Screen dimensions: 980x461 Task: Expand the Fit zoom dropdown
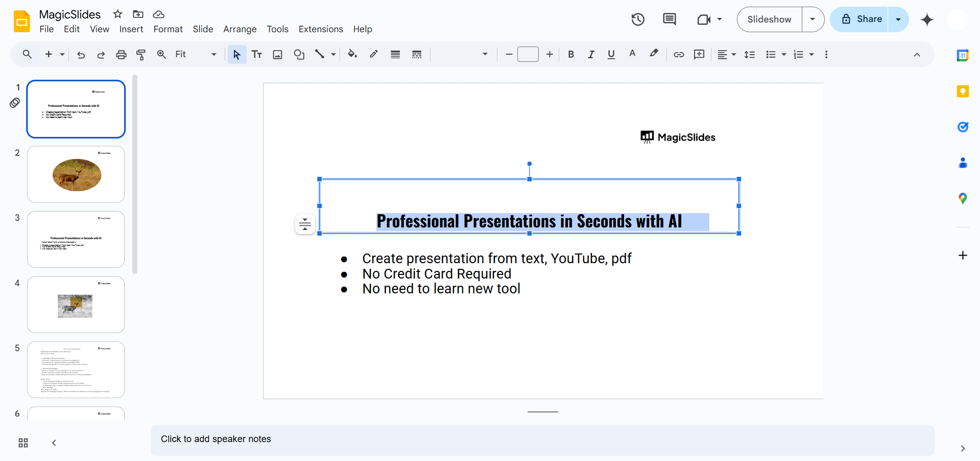coord(213,55)
